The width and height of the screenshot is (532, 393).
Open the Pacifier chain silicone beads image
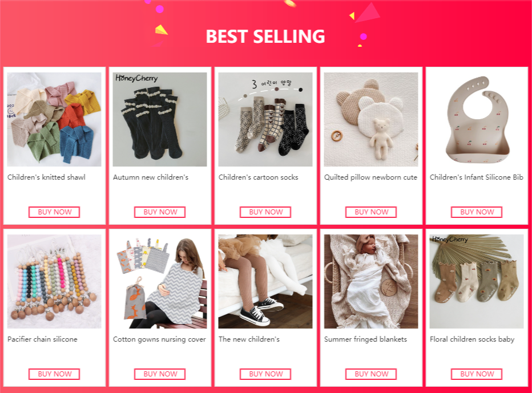pos(54,281)
